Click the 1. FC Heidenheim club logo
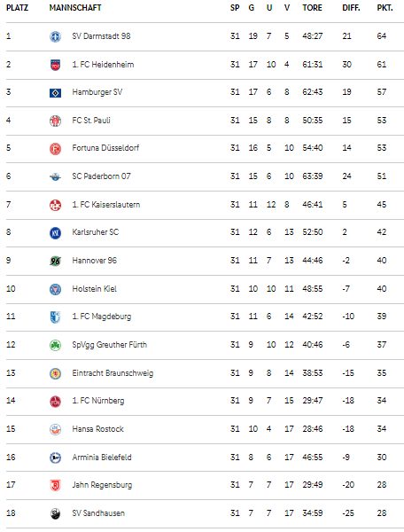The height and width of the screenshot is (532, 404). 55,65
